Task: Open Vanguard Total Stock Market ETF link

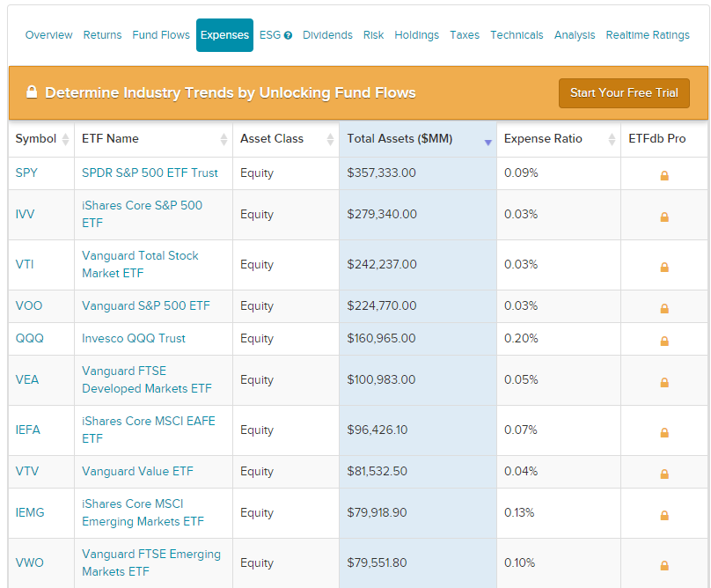Action: point(140,264)
